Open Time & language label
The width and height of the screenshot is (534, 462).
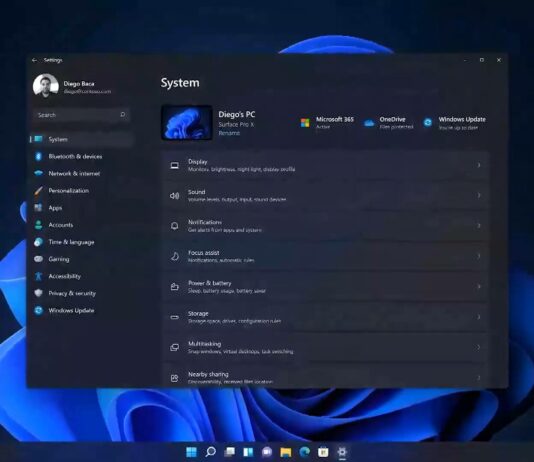pyautogui.click(x=71, y=242)
